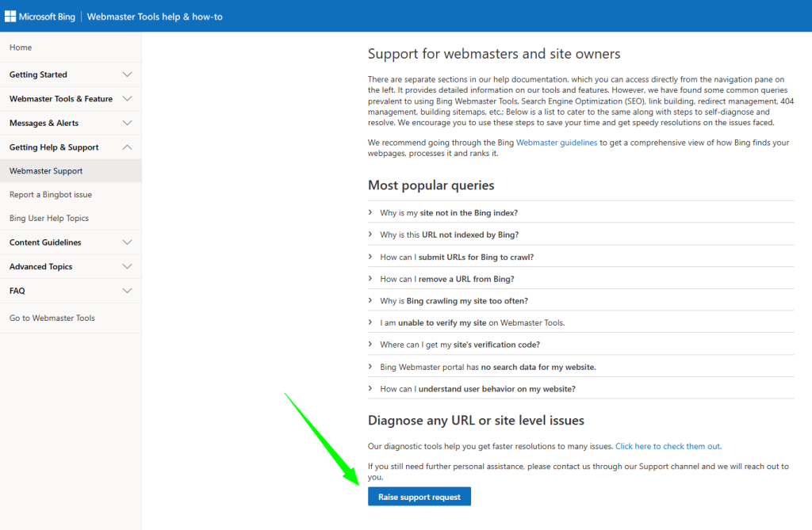This screenshot has width=812, height=530.
Task: Expand the Content Guidelines chevron
Action: (127, 242)
